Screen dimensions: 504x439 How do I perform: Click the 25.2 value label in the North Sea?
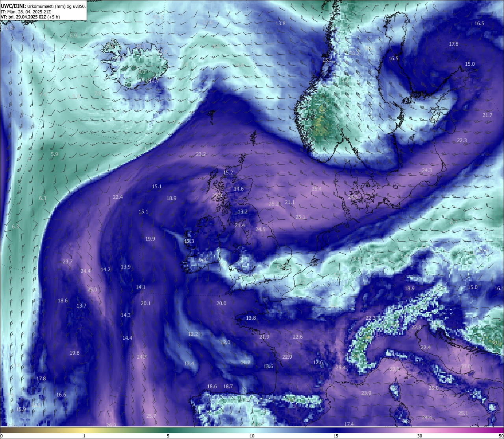pyautogui.click(x=274, y=204)
